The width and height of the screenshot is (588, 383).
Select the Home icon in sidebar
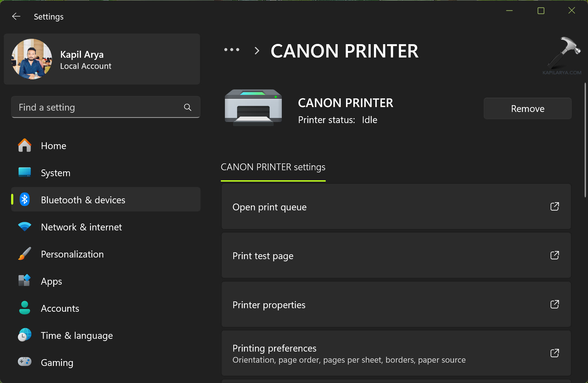point(24,146)
